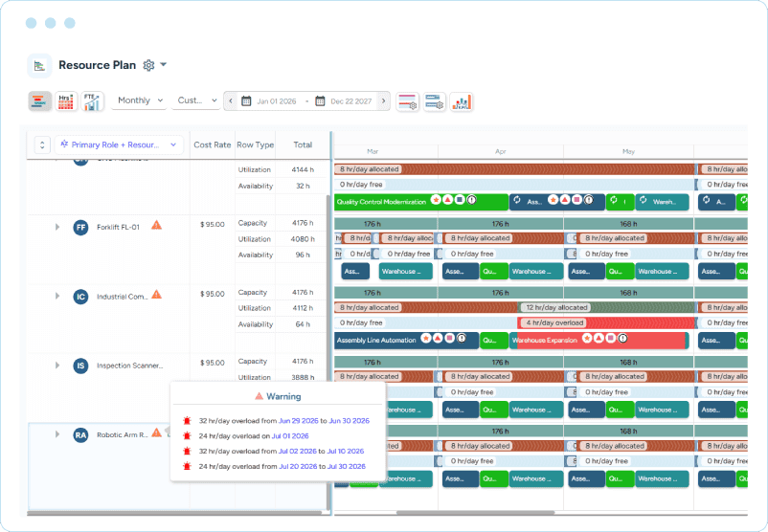The height and width of the screenshot is (532, 768).
Task: Click the IS avatar badge
Action: point(80,366)
